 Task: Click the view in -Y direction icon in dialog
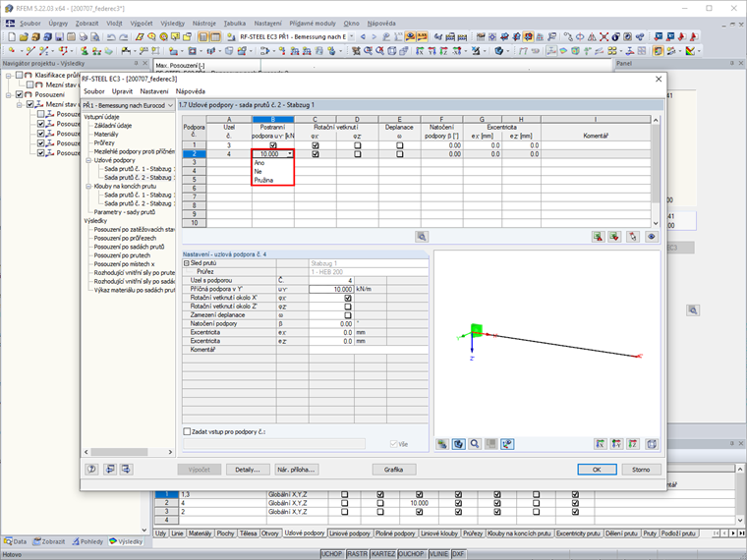pos(616,444)
